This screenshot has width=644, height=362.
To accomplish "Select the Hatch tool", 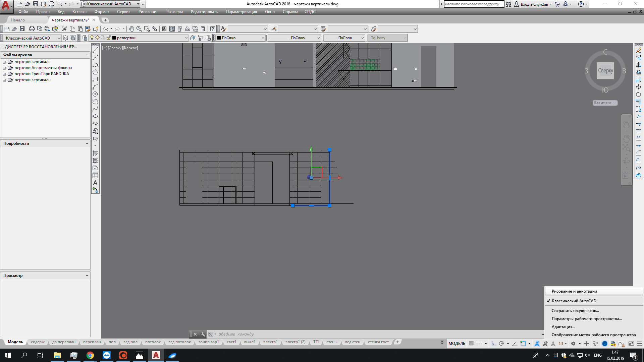I will coord(95,153).
